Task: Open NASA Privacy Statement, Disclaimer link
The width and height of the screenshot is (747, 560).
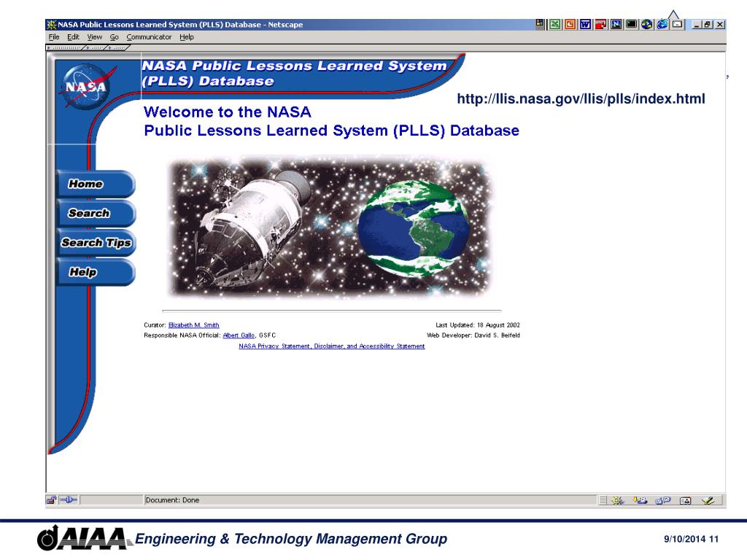Action: 332,346
